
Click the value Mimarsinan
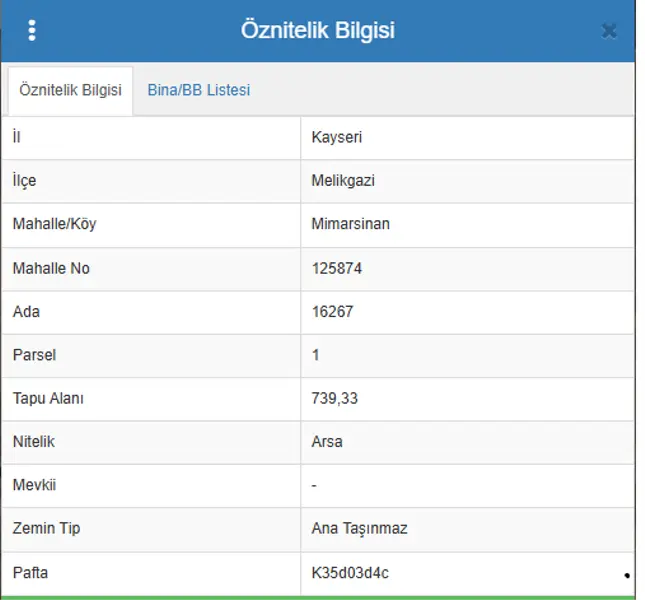pyautogui.click(x=350, y=224)
